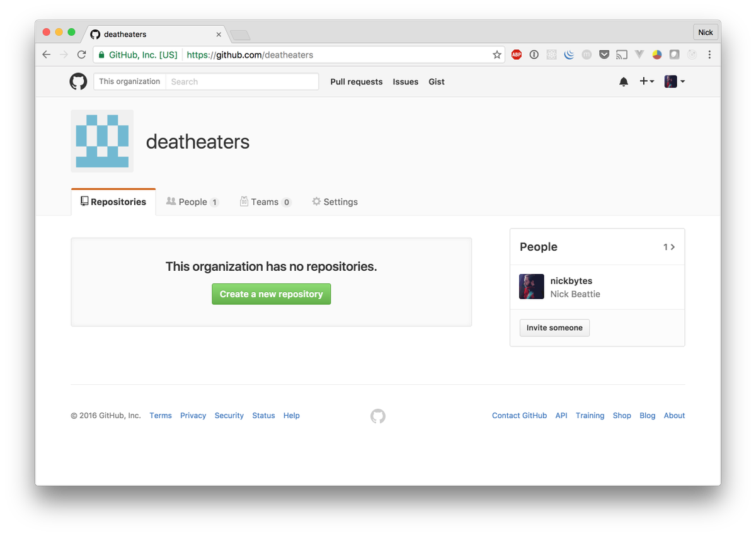Click the deatheaters organization avatar
This screenshot has height=536, width=756.
[x=102, y=141]
